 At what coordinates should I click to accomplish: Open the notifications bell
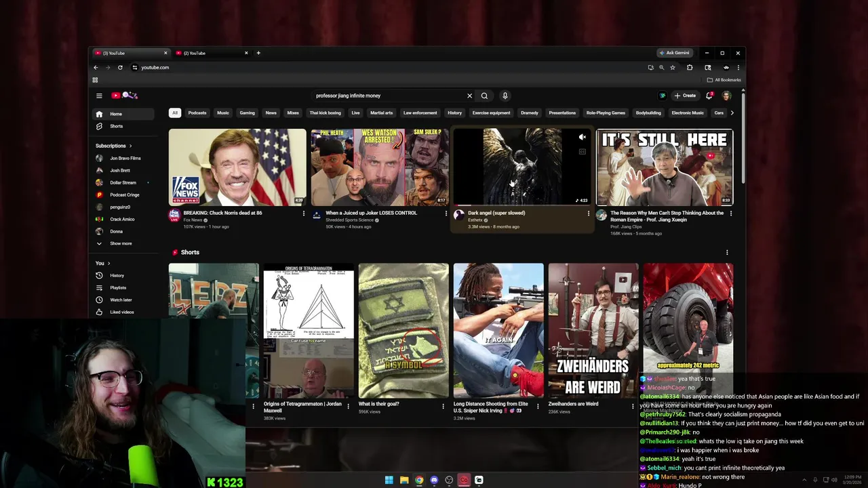click(709, 96)
